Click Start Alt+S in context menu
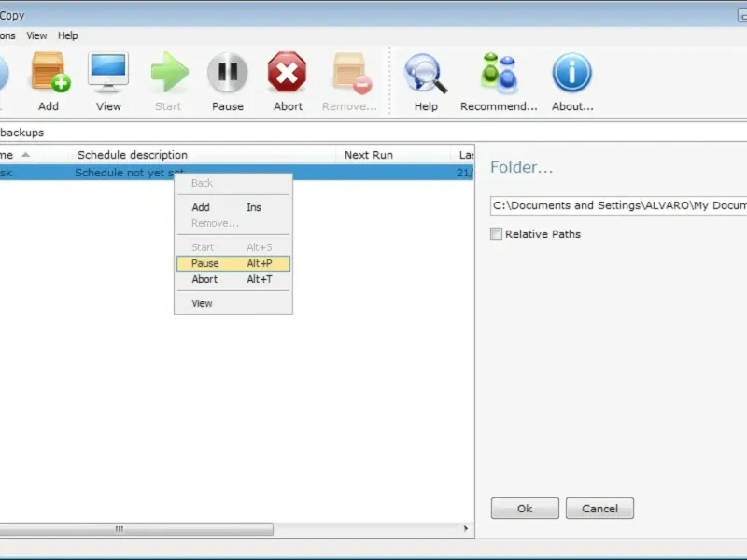Screen dimensions: 747x560 point(233,247)
